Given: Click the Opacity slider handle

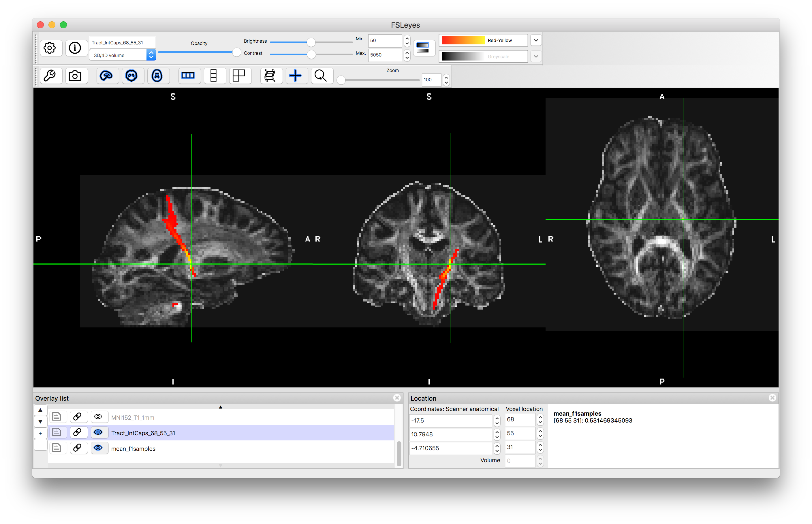Looking at the screenshot, I should (x=236, y=52).
